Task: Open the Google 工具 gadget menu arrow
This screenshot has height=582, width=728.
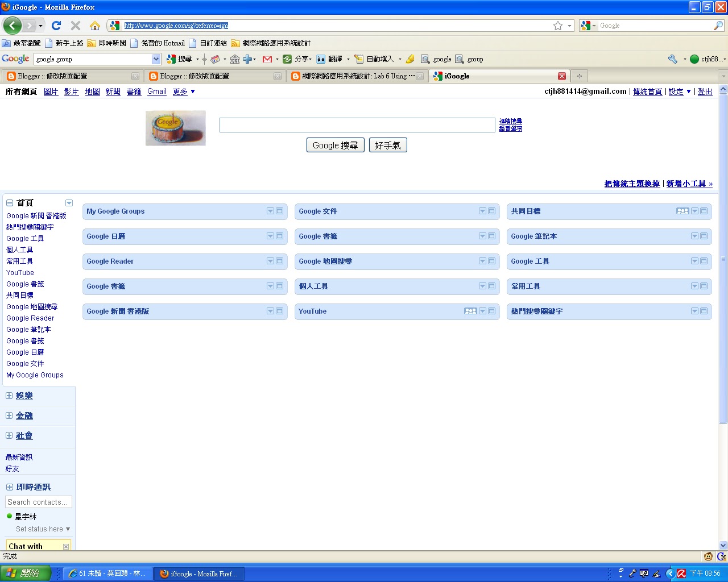Action: 695,261
